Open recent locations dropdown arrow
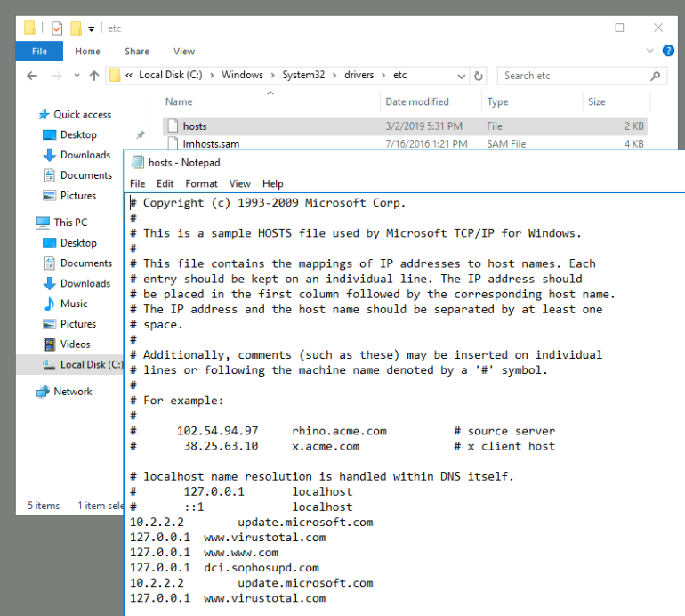Screen dimensions: 685x616 77,75
